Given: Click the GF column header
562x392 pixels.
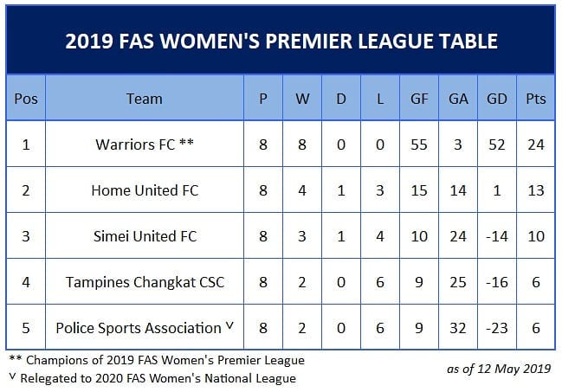Looking at the screenshot, I should point(419,98).
